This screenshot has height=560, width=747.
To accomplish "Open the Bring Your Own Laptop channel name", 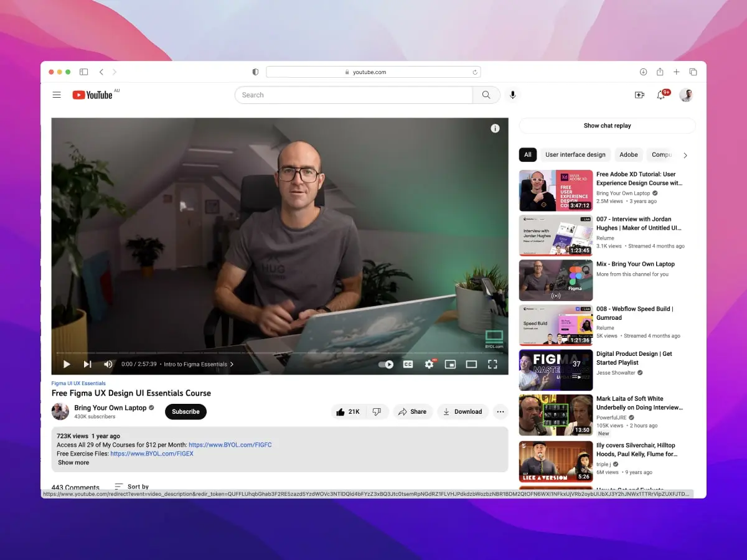I will 110,408.
